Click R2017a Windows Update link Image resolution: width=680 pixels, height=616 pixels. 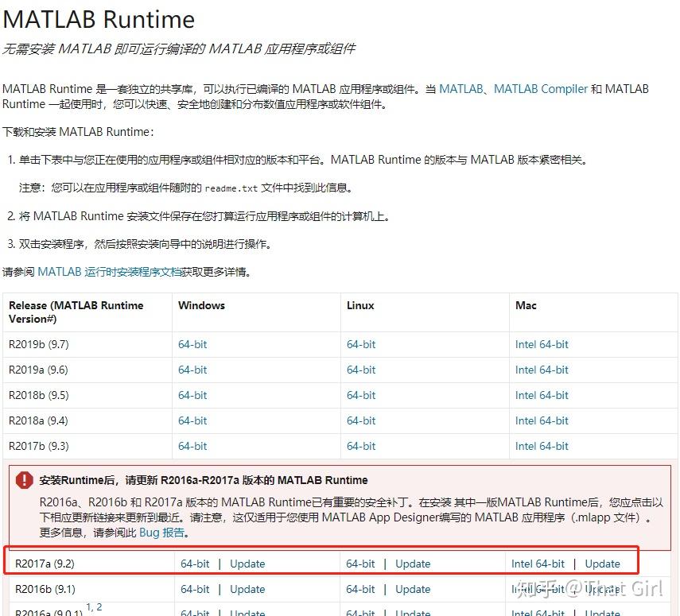[x=247, y=564]
